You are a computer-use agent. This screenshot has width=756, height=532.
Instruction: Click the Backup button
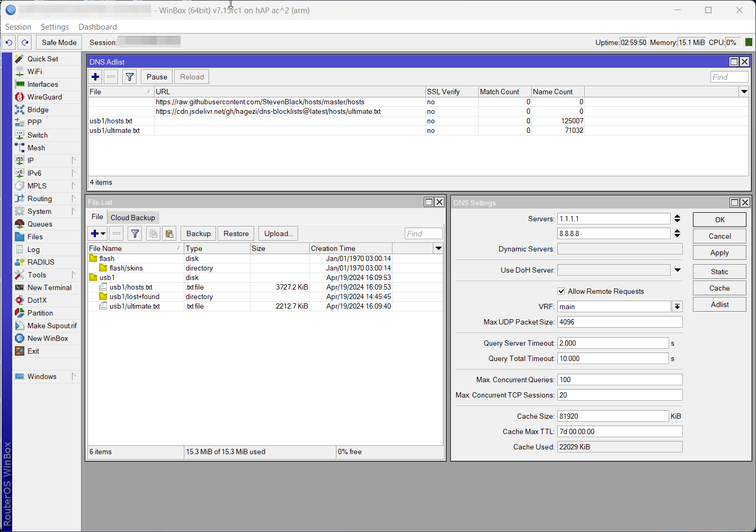tap(199, 233)
